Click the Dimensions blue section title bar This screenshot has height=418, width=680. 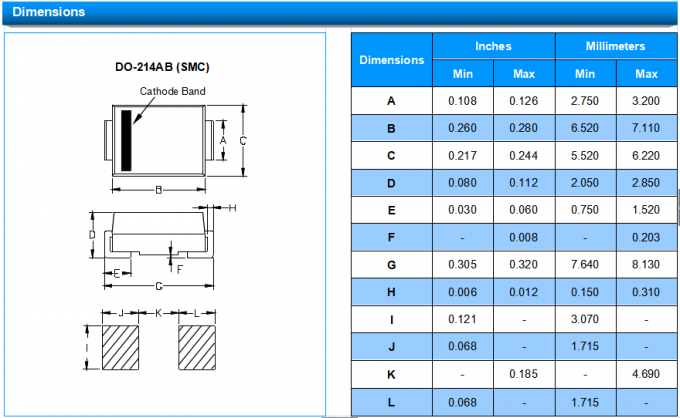pyautogui.click(x=340, y=13)
